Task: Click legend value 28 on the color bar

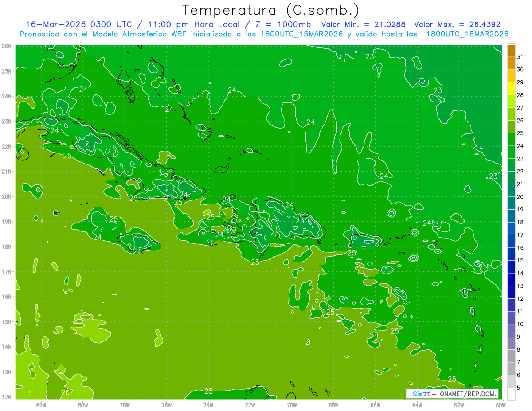Action: (x=520, y=95)
